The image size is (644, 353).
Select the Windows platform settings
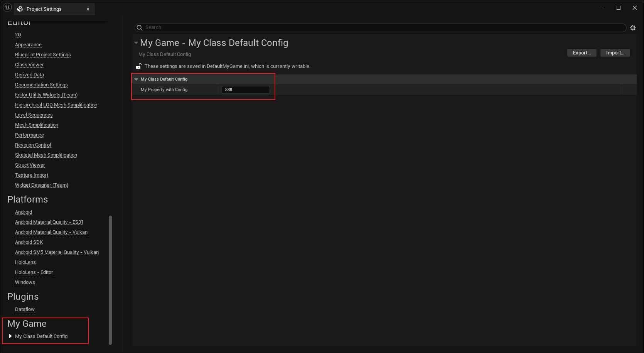pos(25,282)
